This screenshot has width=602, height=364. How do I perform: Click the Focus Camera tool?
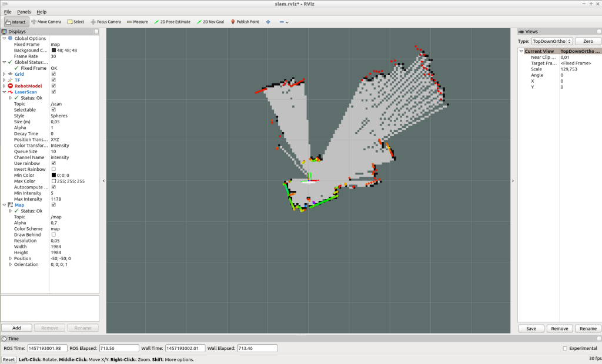pyautogui.click(x=106, y=22)
